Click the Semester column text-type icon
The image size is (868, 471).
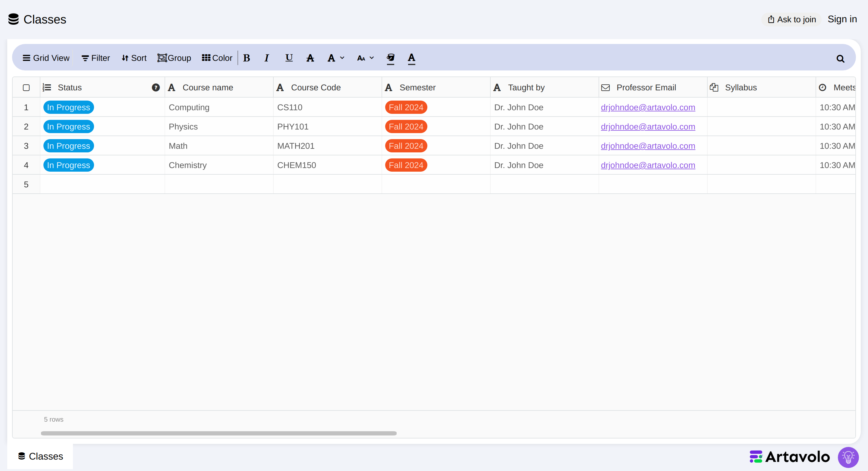point(388,88)
